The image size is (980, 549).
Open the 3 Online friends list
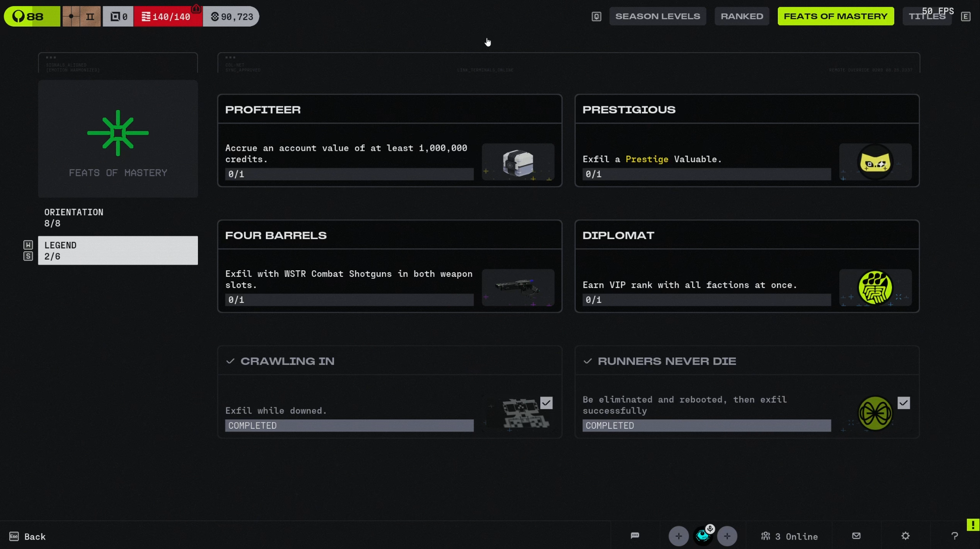click(789, 536)
